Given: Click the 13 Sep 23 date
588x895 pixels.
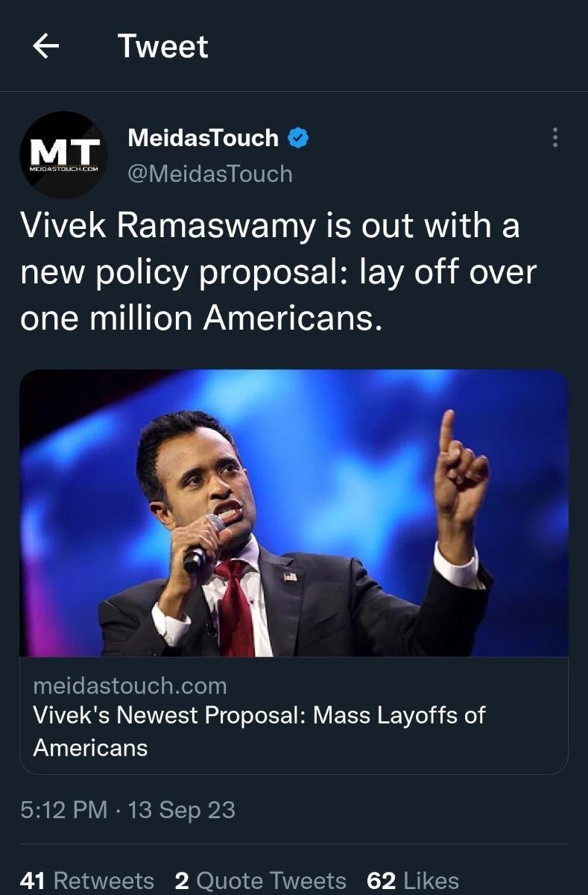Looking at the screenshot, I should click(182, 809).
